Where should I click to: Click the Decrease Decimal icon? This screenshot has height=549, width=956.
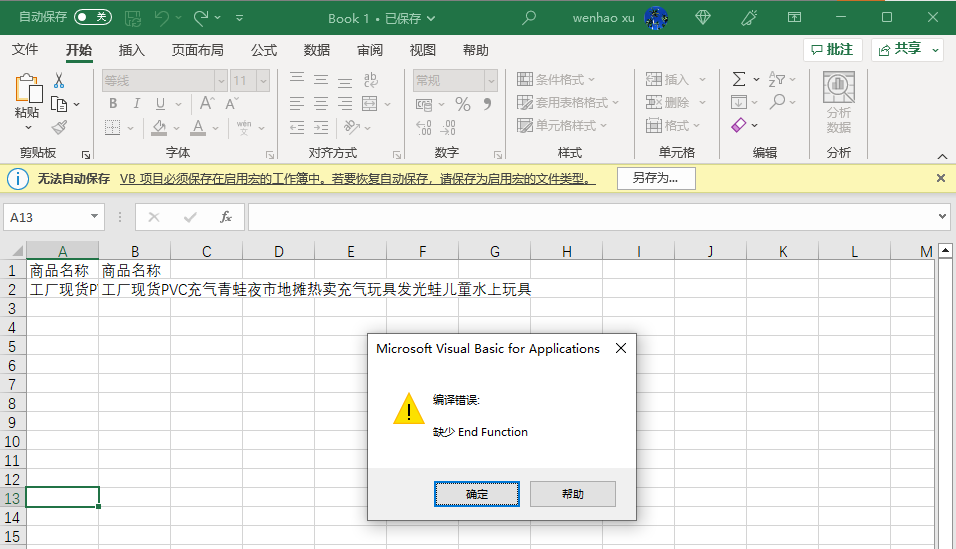point(448,127)
